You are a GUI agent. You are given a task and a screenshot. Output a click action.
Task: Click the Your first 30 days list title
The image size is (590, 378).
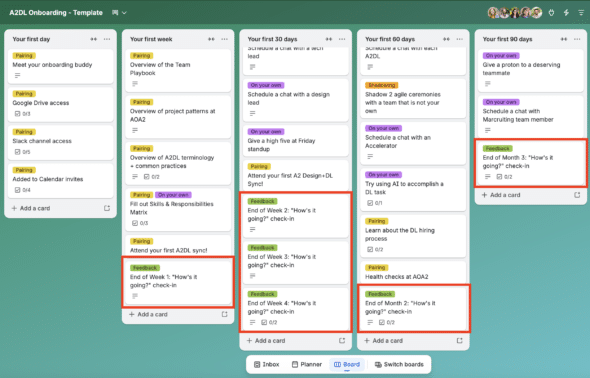click(x=272, y=39)
